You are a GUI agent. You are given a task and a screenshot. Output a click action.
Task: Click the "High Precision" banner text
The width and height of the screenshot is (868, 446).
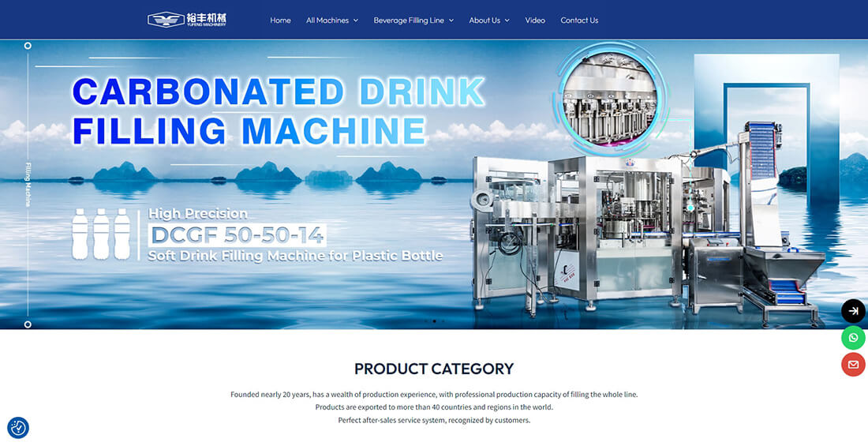[197, 214]
